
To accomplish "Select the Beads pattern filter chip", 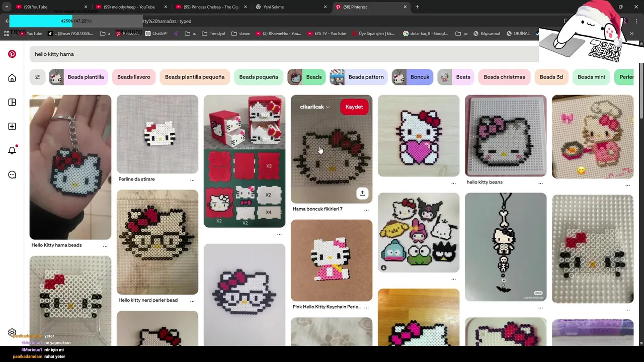I will point(358,77).
